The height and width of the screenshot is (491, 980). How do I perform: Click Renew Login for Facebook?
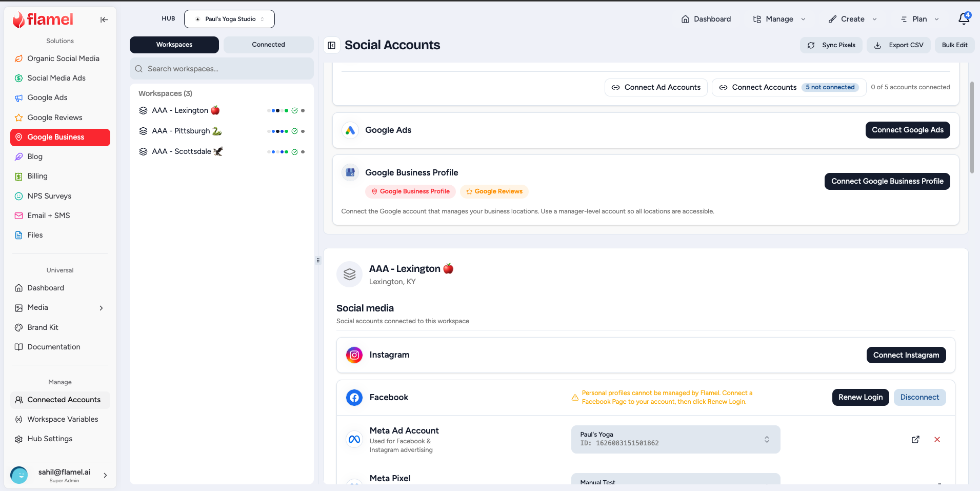[x=861, y=397]
